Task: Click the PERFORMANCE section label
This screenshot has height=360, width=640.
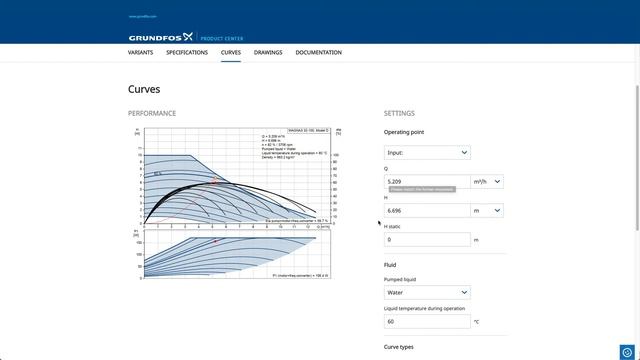Action: click(152, 113)
